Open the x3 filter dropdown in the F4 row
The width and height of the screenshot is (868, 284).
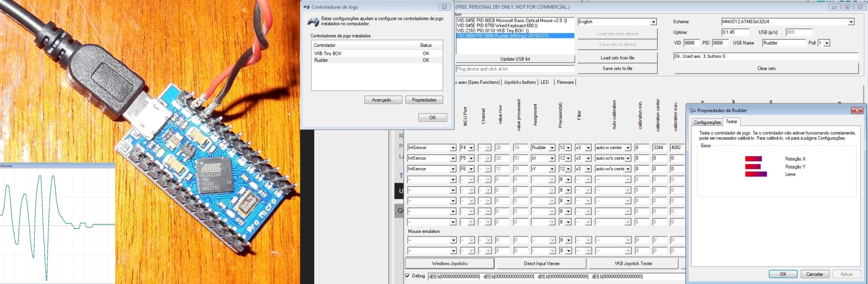[588, 148]
